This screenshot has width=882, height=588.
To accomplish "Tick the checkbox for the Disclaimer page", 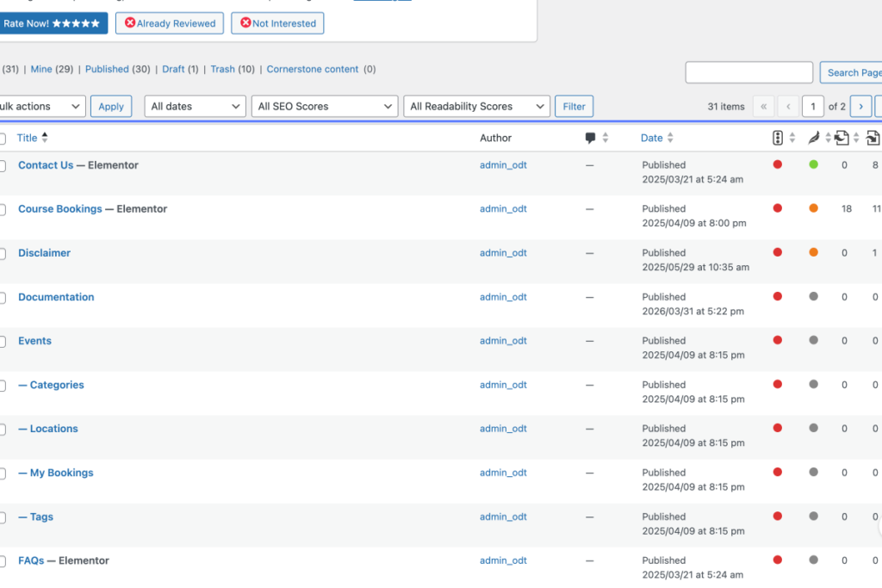I will [3, 253].
